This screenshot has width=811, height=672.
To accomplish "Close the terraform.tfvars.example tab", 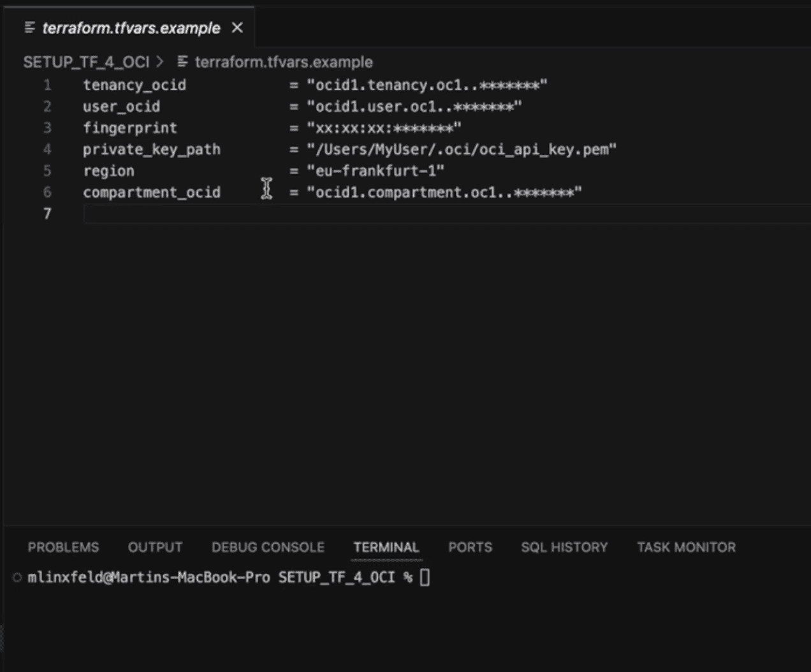I will pyautogui.click(x=237, y=27).
